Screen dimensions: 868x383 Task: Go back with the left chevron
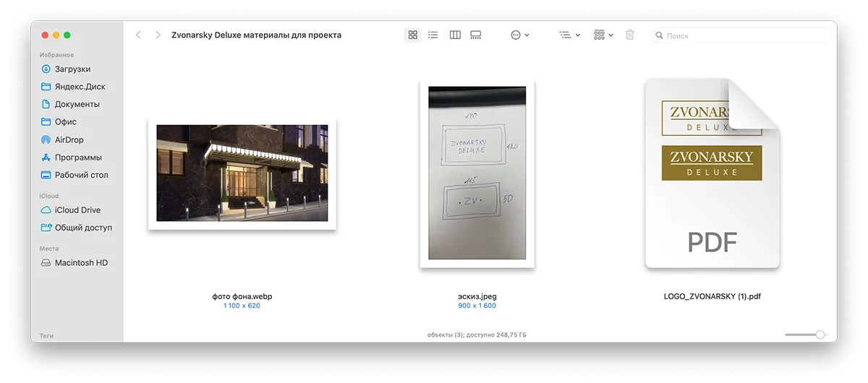138,35
